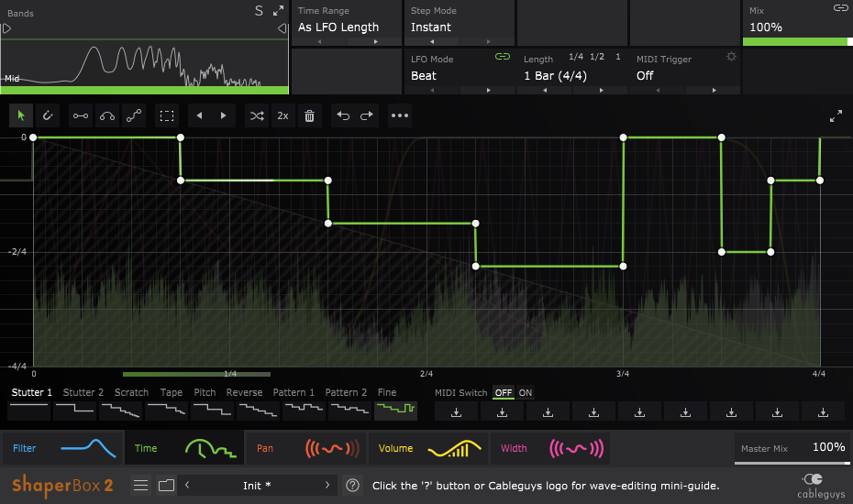Open the Width shaper
Viewport: 853px width, 504px height.
550,448
